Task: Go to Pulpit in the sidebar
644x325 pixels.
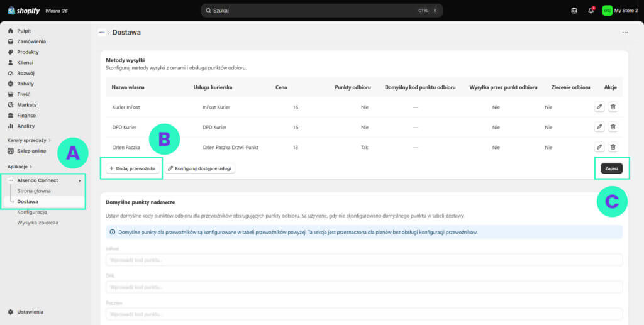Action: point(24,31)
